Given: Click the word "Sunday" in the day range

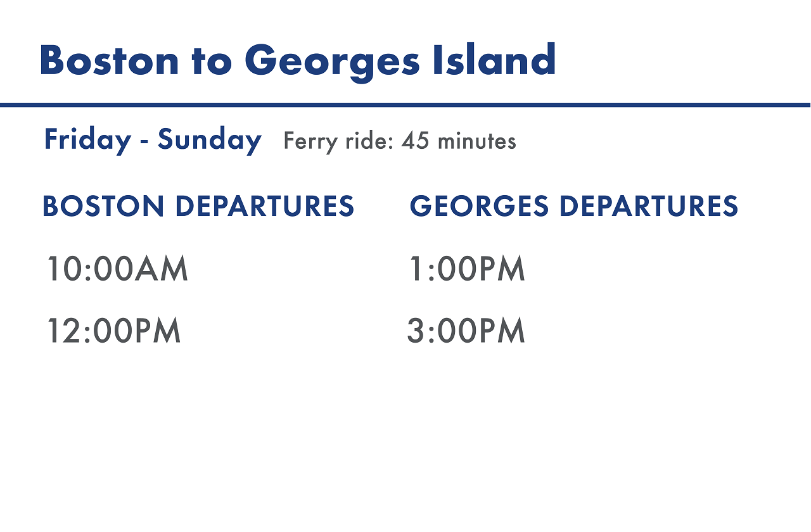Looking at the screenshot, I should [x=209, y=139].
